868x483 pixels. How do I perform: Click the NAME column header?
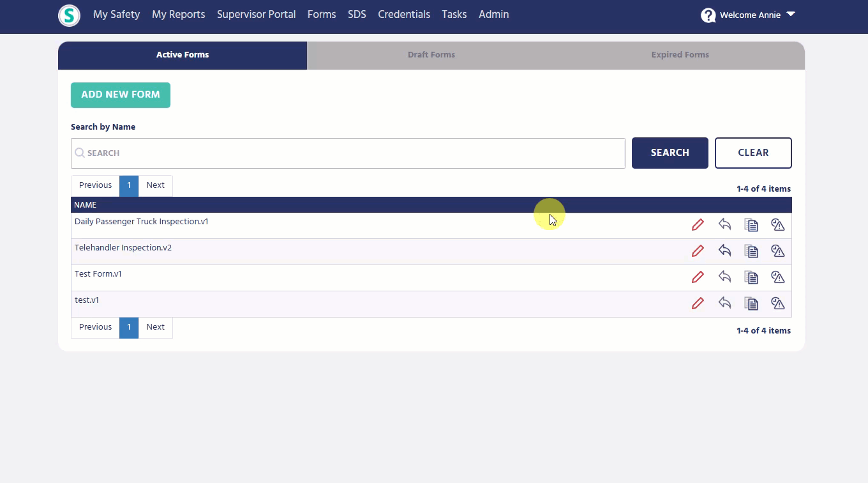[85, 205]
